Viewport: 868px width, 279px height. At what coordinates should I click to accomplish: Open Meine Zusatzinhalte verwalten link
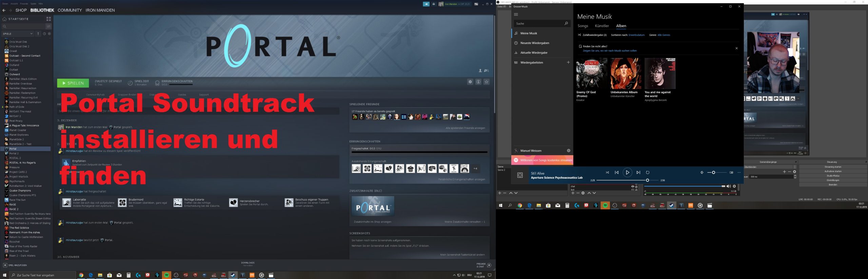(x=465, y=222)
